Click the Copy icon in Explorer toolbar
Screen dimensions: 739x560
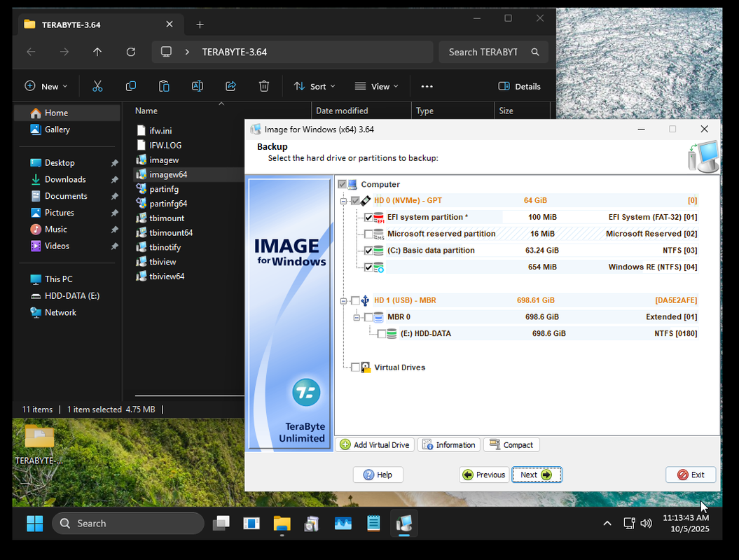(x=131, y=86)
